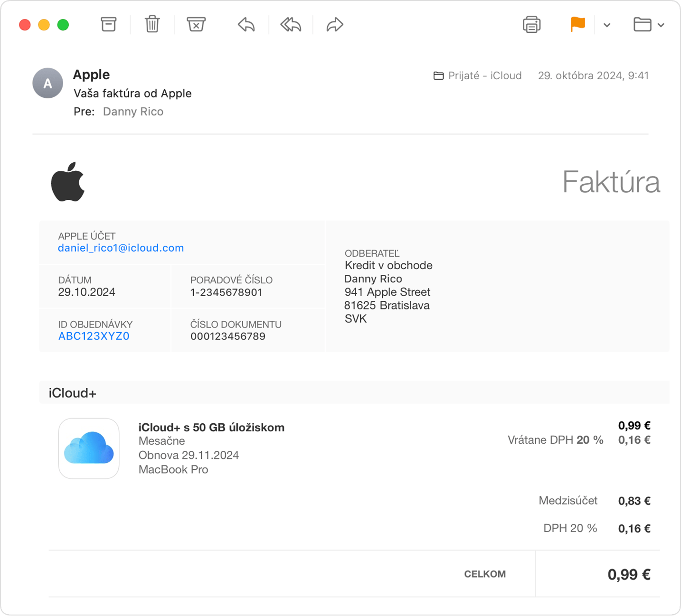Click the Apple sender avatar
681x616 pixels.
(x=47, y=83)
